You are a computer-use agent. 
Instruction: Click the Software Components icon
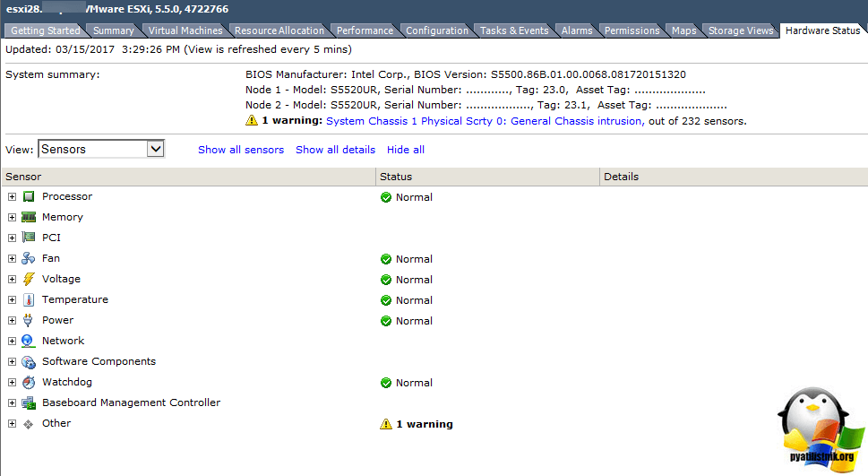click(29, 361)
